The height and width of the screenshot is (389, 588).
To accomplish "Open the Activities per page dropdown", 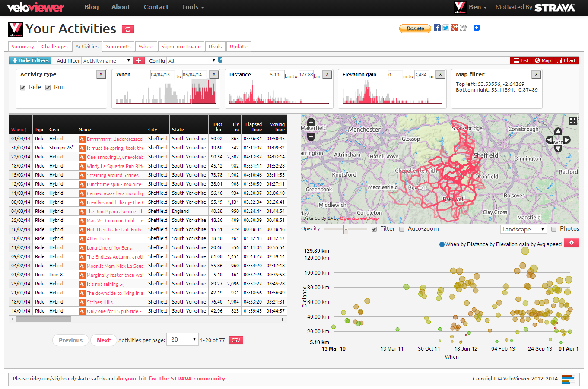I will pos(182,340).
